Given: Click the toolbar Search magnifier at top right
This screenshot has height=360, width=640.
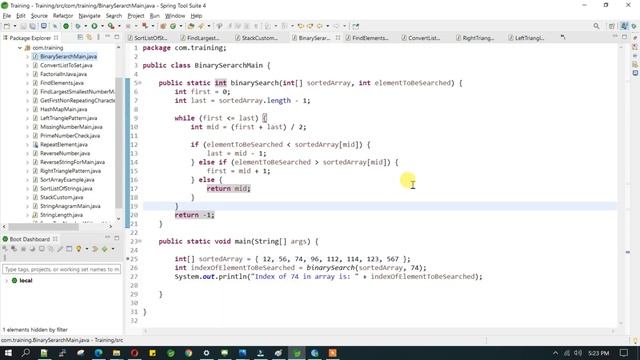Looking at the screenshot, I should [596, 26].
